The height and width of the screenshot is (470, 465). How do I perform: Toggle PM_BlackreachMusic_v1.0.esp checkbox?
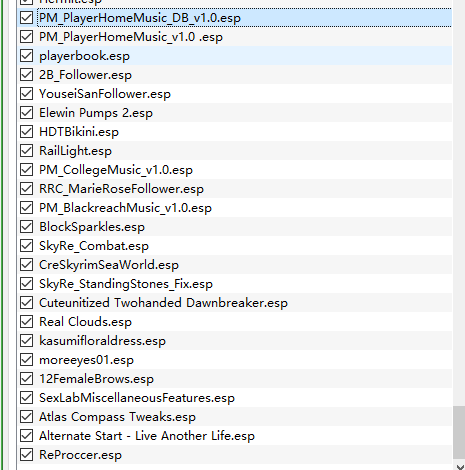click(x=26, y=208)
